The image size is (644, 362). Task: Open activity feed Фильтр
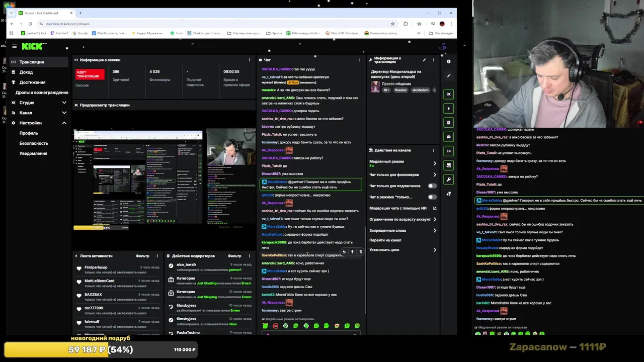[x=142, y=256]
